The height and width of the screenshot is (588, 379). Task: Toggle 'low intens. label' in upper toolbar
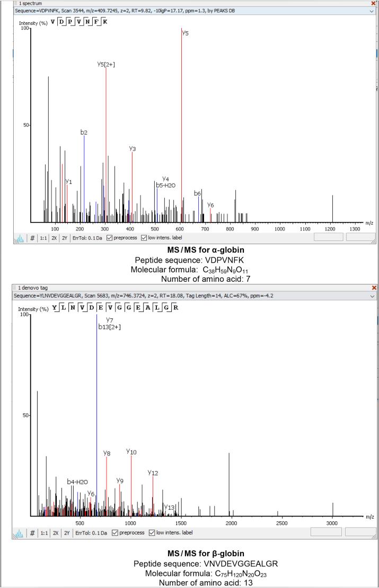[x=144, y=238]
